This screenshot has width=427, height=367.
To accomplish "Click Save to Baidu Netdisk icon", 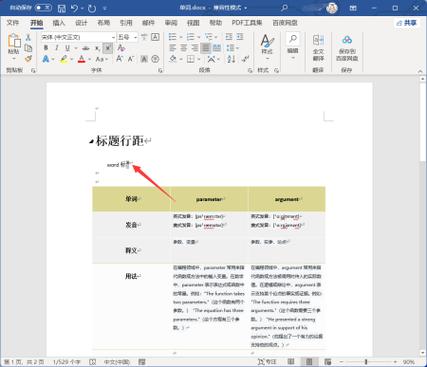I will pos(347,47).
